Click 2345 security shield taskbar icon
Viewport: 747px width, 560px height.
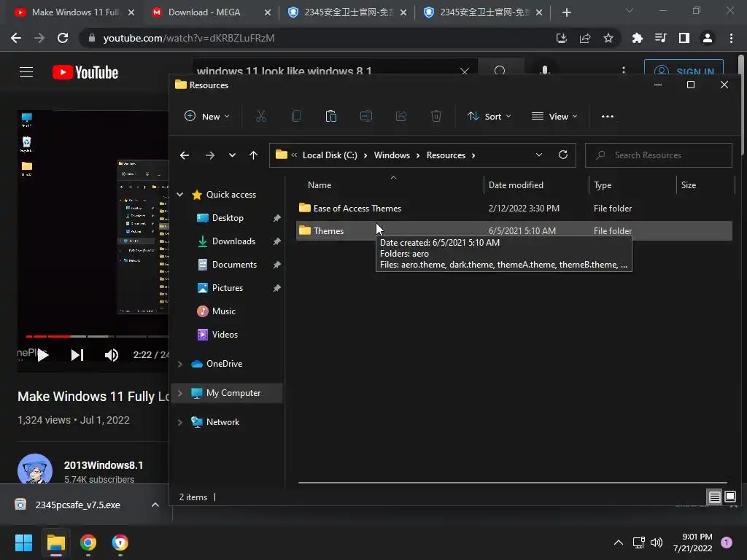tap(120, 542)
